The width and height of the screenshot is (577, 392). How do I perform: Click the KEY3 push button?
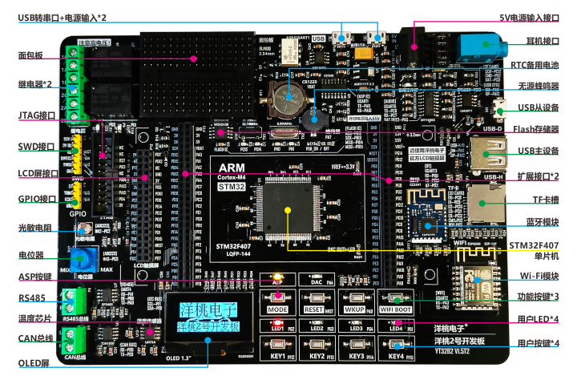(x=356, y=345)
